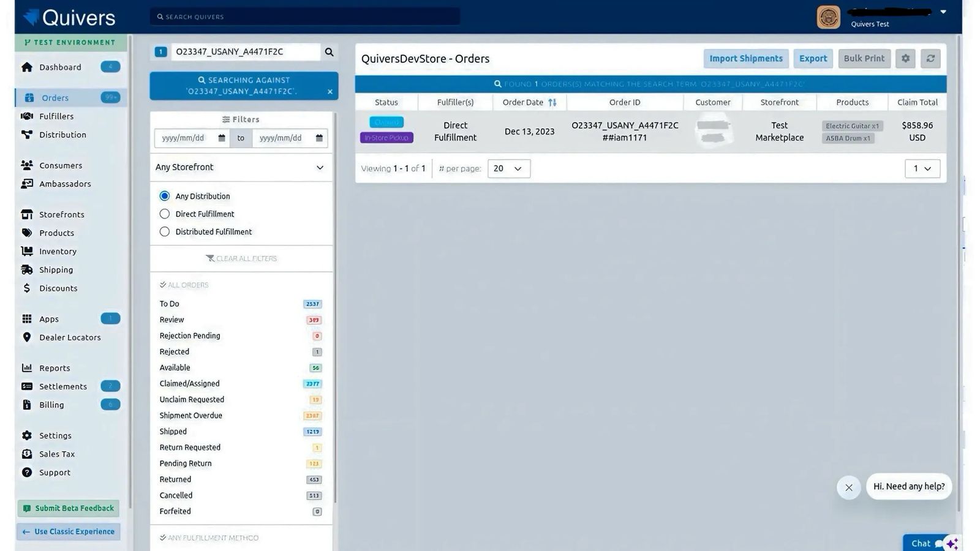Viewport: 980px width, 551px height.
Task: Expand the Any Storefront dropdown
Action: pyautogui.click(x=241, y=167)
